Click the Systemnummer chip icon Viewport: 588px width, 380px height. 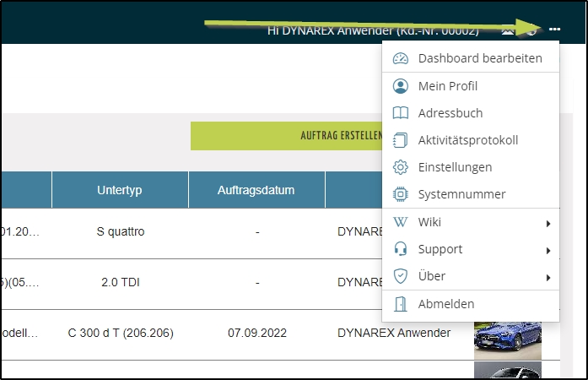(x=401, y=194)
